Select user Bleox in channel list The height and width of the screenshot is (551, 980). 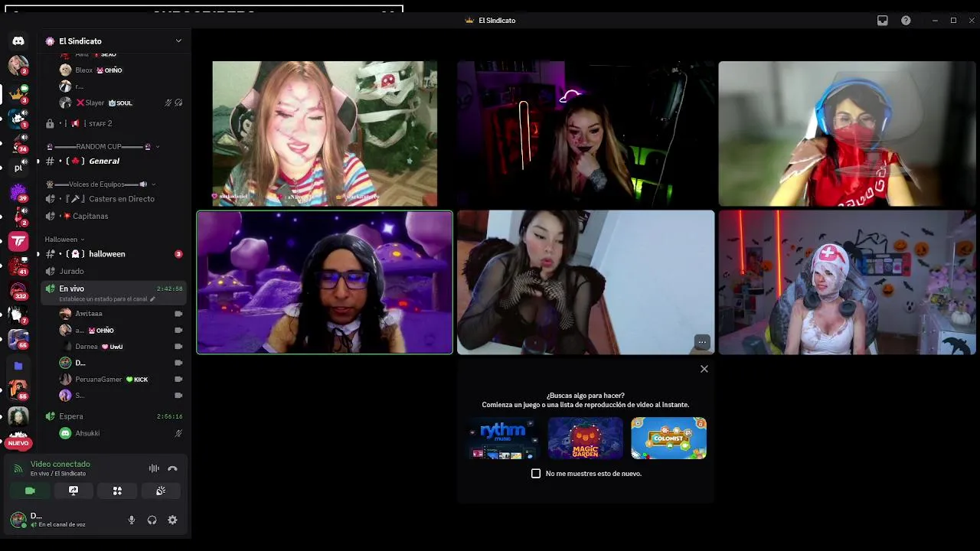(122, 70)
